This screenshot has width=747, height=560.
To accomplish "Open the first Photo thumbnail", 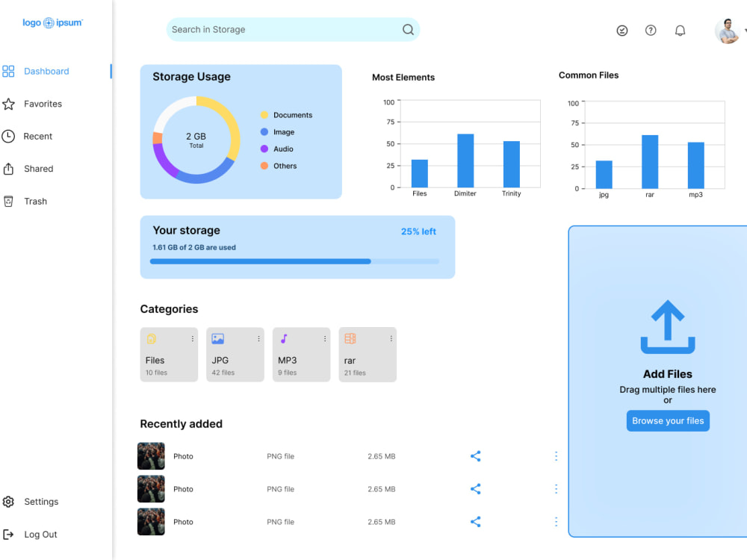I will tap(151, 456).
